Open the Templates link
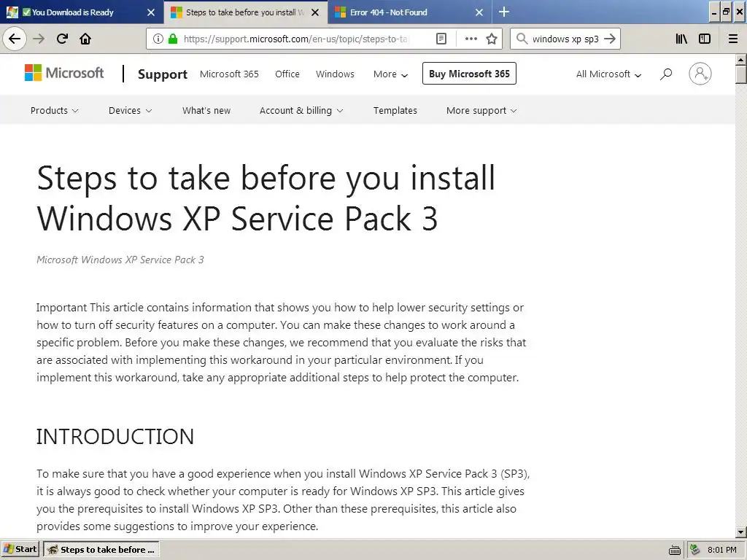This screenshot has height=560, width=747. 395,111
